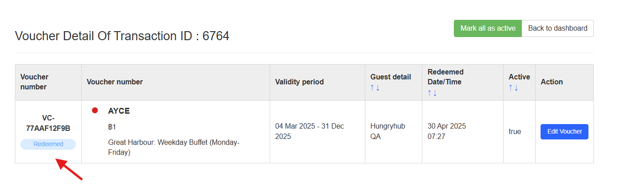644x185 pixels.
Task: Select voucher code VC-77AAF12F9B text
Action: point(48,123)
